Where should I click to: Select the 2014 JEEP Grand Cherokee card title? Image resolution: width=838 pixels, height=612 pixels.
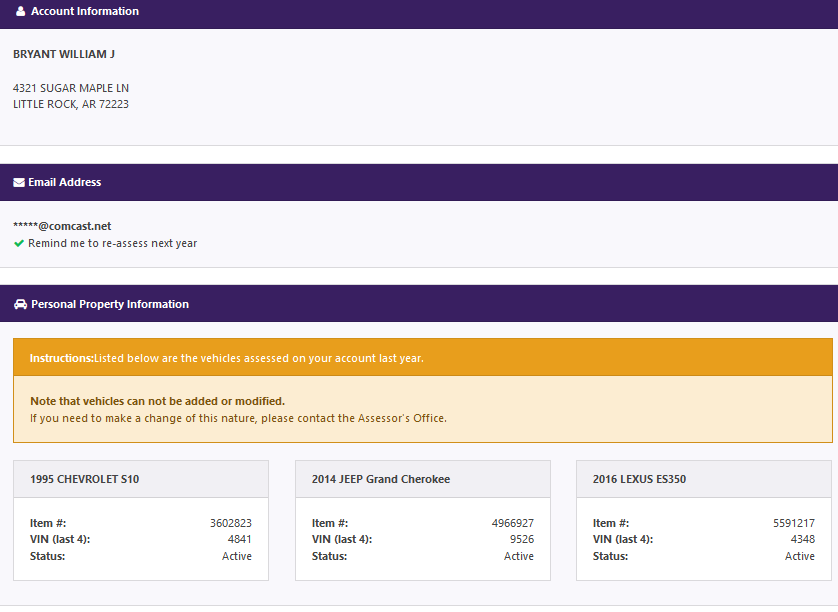pos(381,479)
